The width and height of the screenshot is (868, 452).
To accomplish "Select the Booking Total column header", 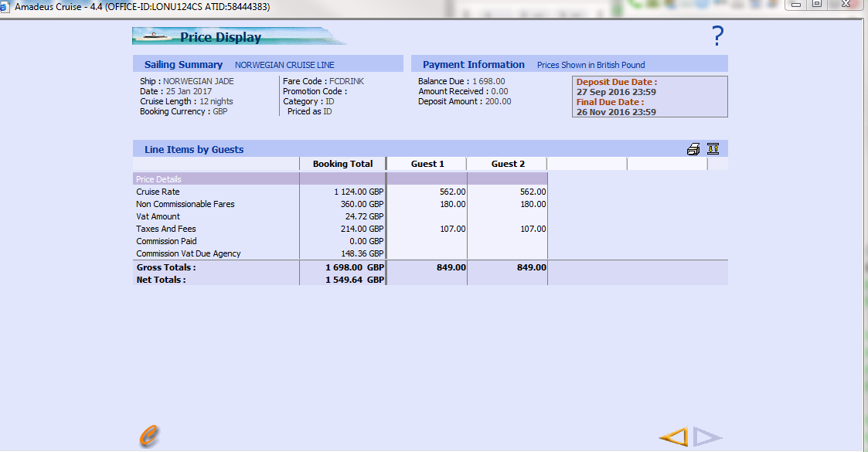I will click(342, 164).
